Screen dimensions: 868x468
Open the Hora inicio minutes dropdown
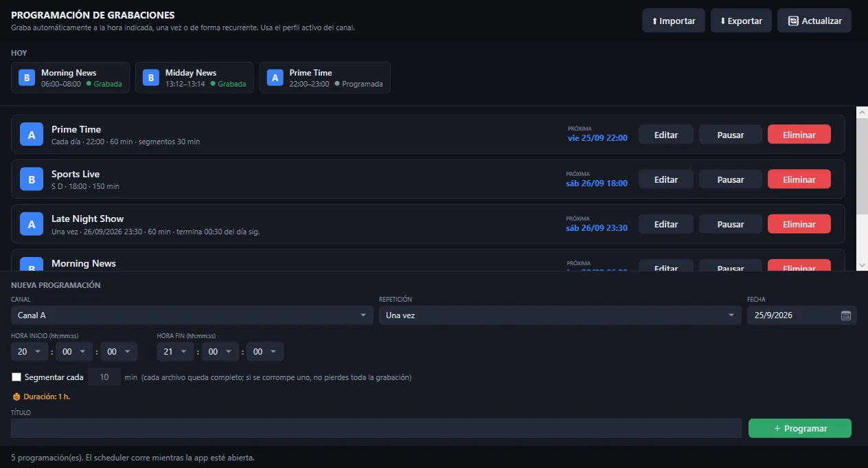point(74,352)
